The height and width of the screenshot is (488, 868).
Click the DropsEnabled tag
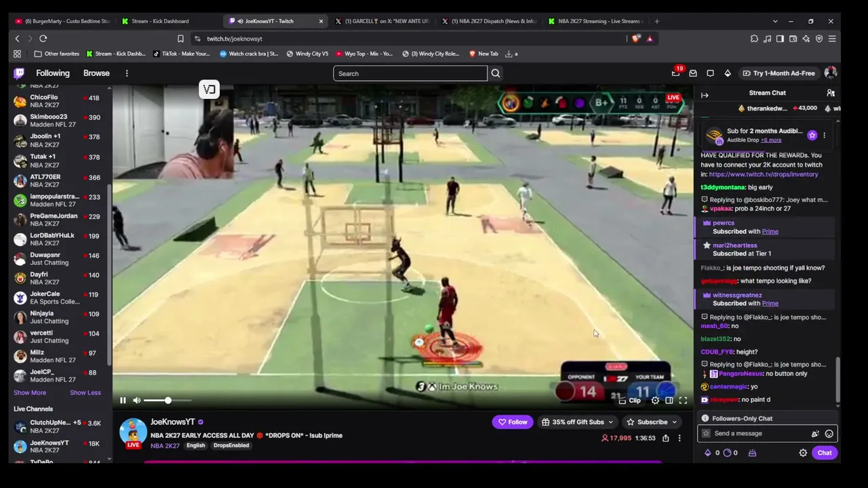[231, 445]
